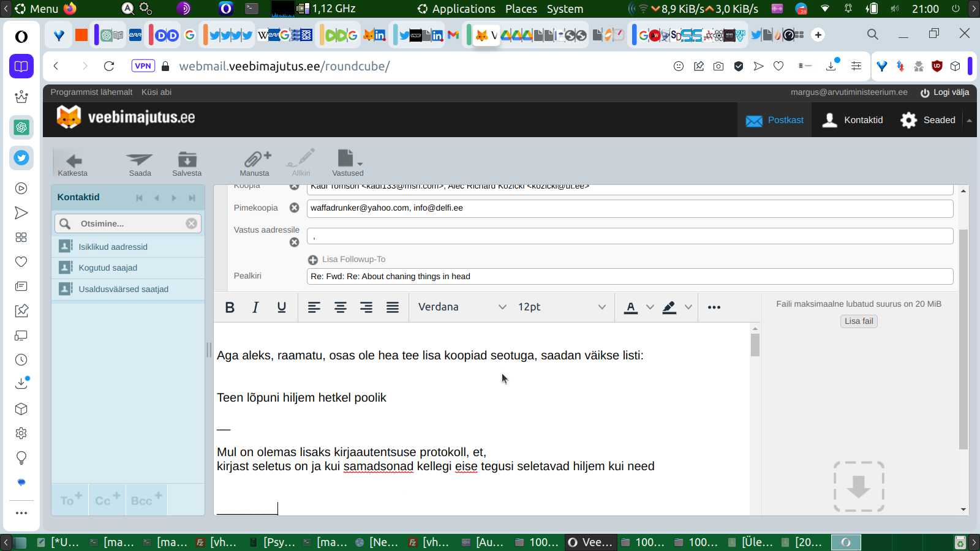
Task: Click the Lisa fail button
Action: tap(859, 321)
